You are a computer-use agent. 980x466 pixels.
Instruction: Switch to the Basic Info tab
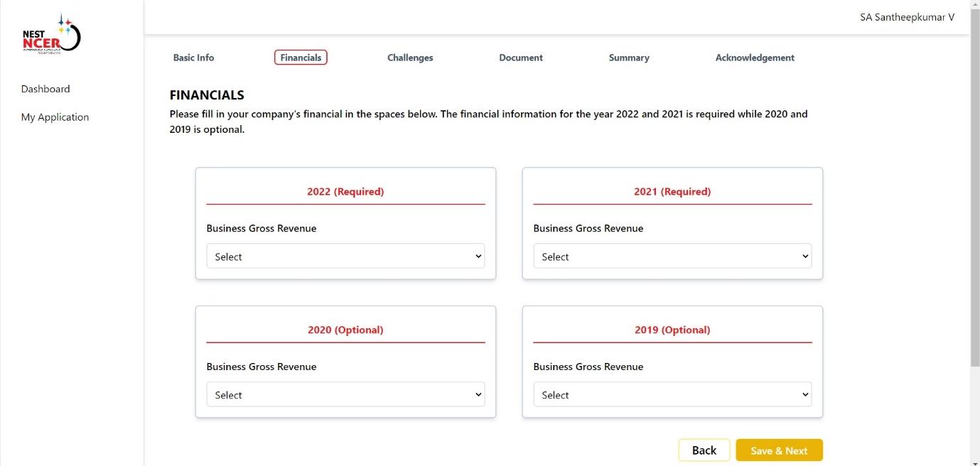click(193, 58)
